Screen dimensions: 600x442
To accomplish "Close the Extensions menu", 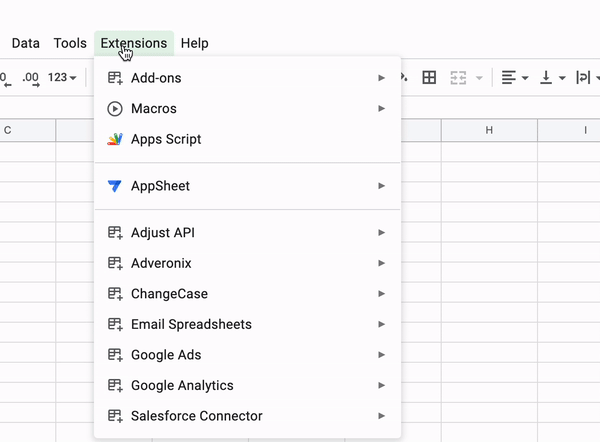I will coord(134,43).
